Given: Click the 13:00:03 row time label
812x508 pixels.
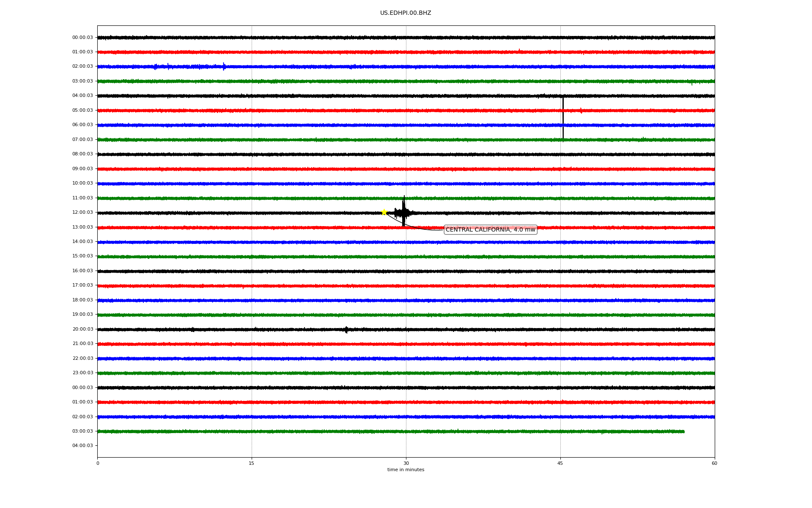Looking at the screenshot, I should coord(82,227).
